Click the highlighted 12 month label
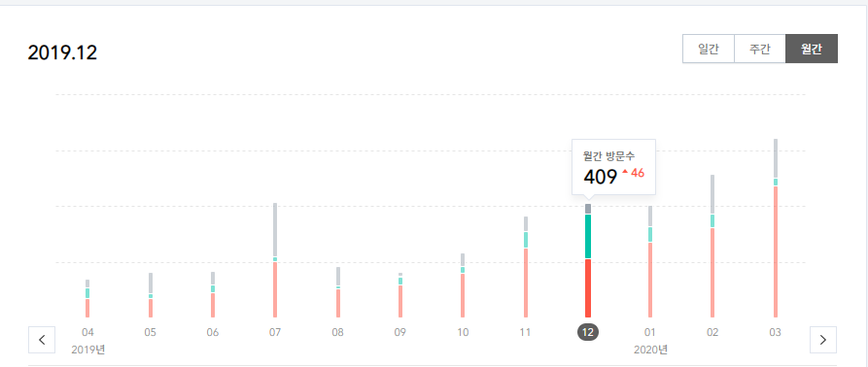 588,332
